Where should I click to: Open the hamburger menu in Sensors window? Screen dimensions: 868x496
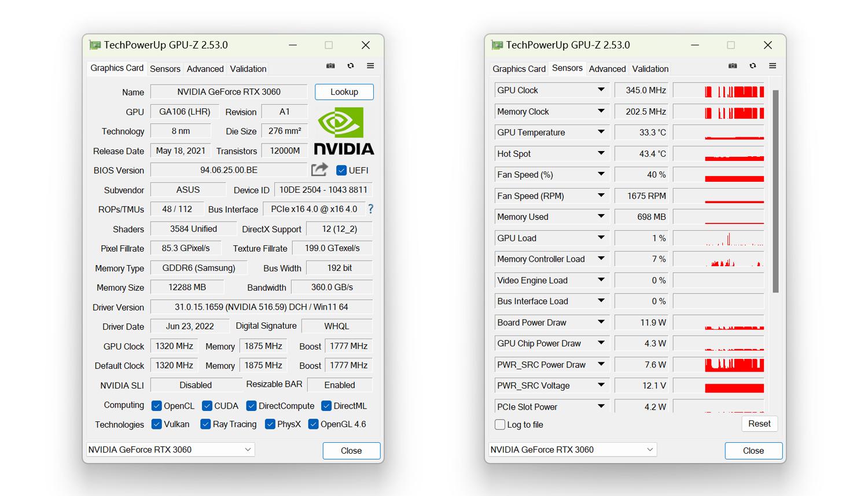(x=773, y=66)
